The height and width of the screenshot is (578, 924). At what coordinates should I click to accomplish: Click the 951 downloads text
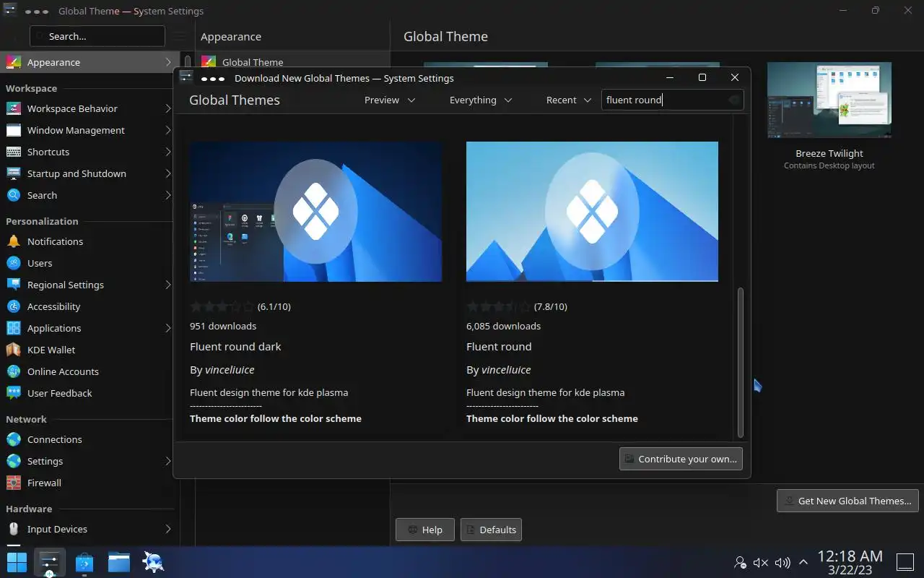pyautogui.click(x=223, y=326)
